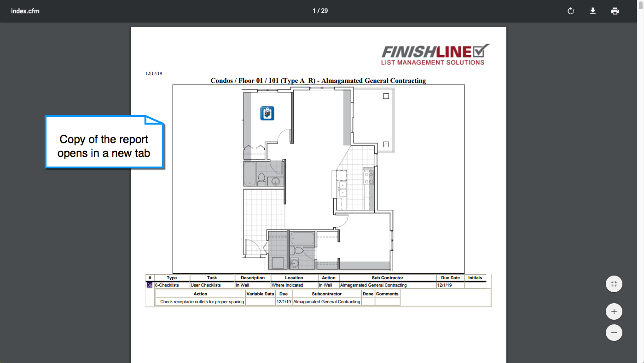The height and width of the screenshot is (363, 644).
Task: Click the report title Condos / Floor 01
Action: (x=318, y=81)
